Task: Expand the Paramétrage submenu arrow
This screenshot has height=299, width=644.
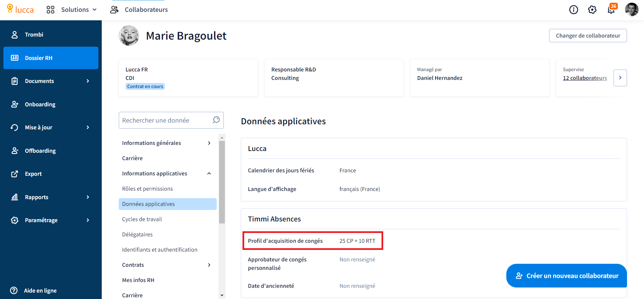Action: coord(88,220)
